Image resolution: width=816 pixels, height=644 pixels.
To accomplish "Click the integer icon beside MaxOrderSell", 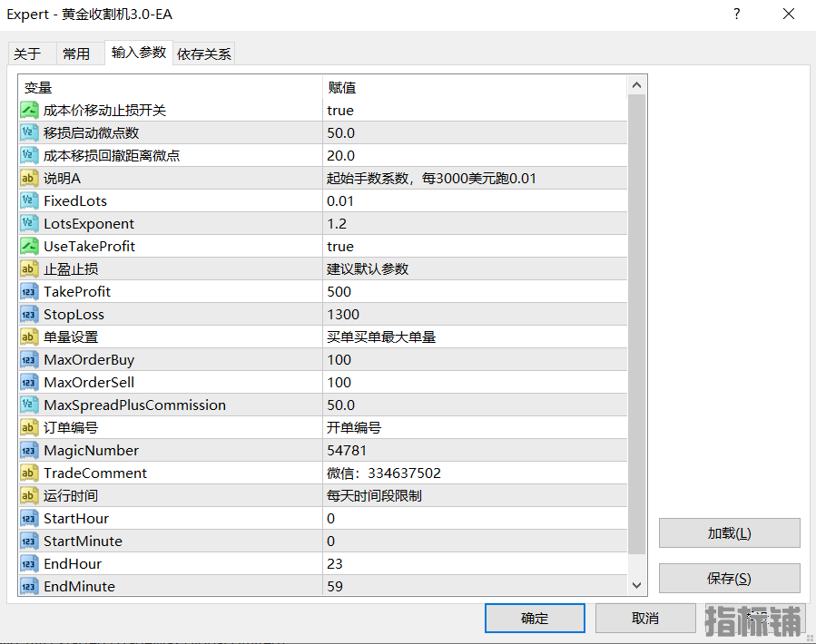I will pyautogui.click(x=29, y=383).
